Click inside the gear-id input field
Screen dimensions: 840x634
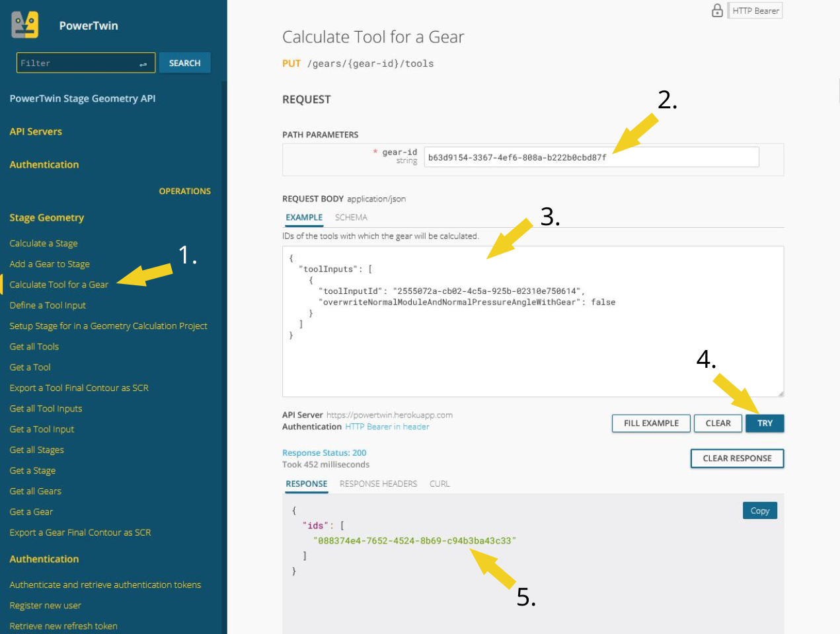[591, 157]
